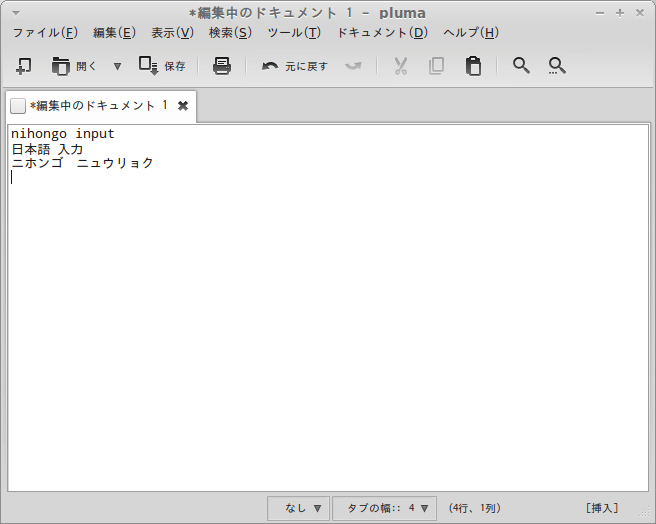Click the paste clipboard icon

click(x=473, y=66)
